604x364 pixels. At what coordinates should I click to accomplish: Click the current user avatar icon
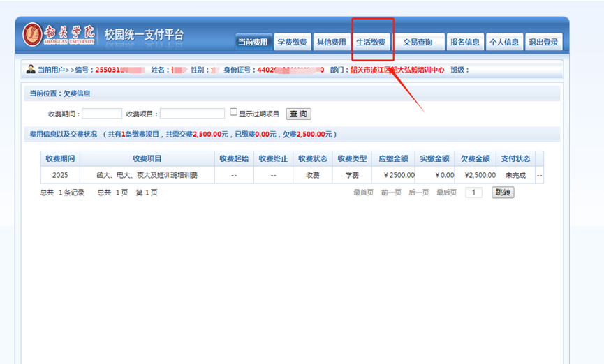[31, 70]
